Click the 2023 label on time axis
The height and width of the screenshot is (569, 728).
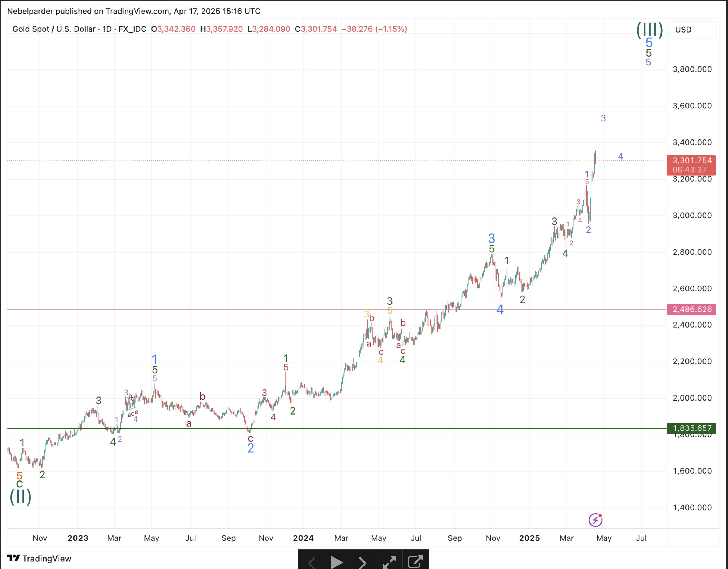[x=78, y=538]
